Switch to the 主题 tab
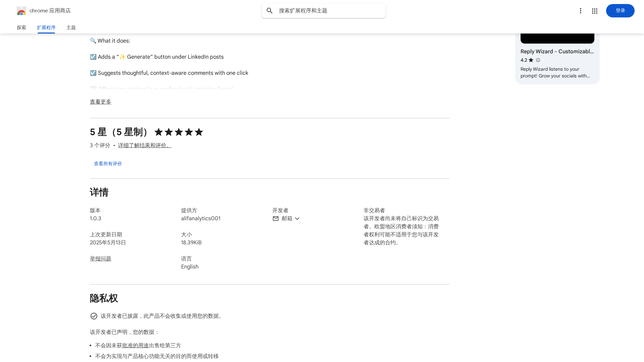Viewport: 644px width, 362px height. pos(71,28)
